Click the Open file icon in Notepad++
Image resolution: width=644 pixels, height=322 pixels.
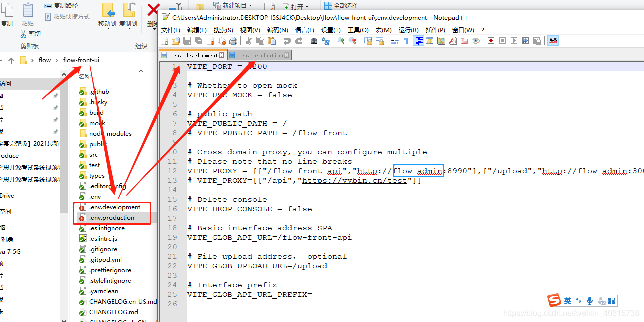[x=175, y=41]
